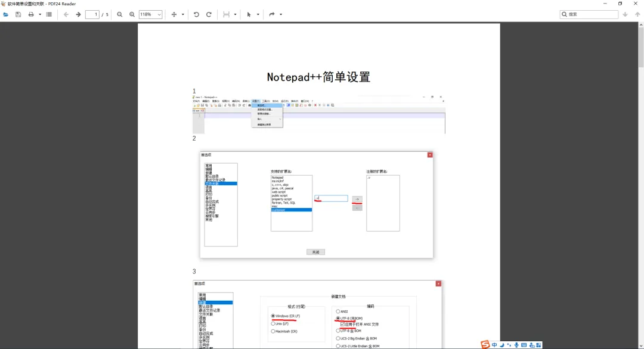Open the IME toolbox grid icon

click(x=538, y=345)
